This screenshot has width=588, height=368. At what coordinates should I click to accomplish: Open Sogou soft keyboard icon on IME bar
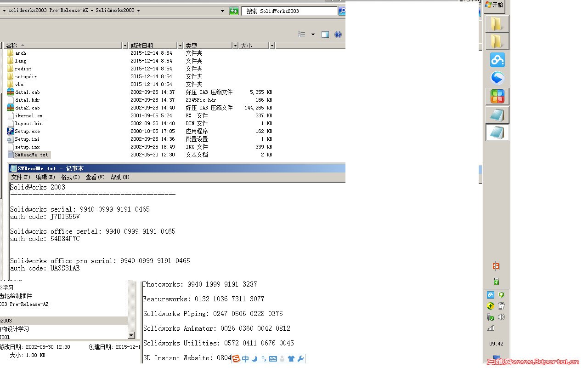tap(273, 359)
